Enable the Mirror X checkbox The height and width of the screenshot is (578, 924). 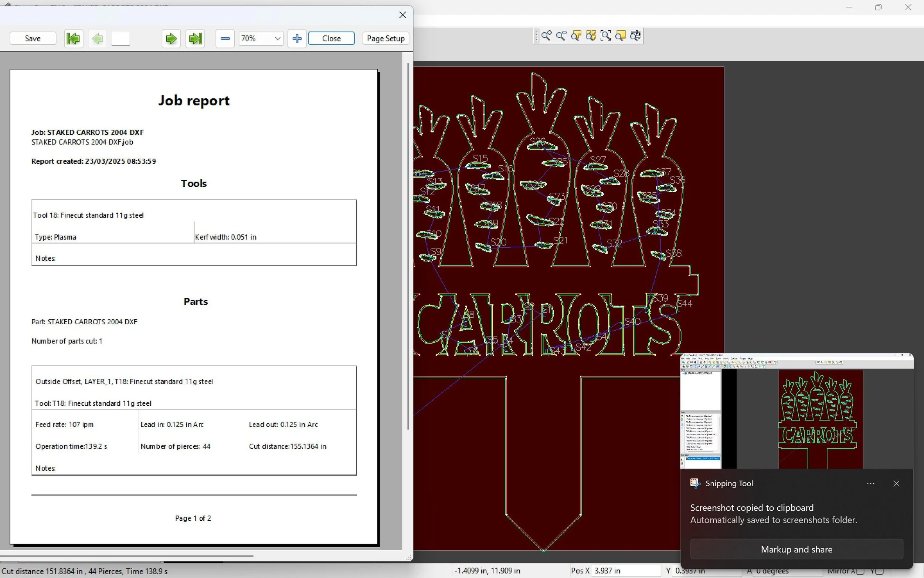860,571
